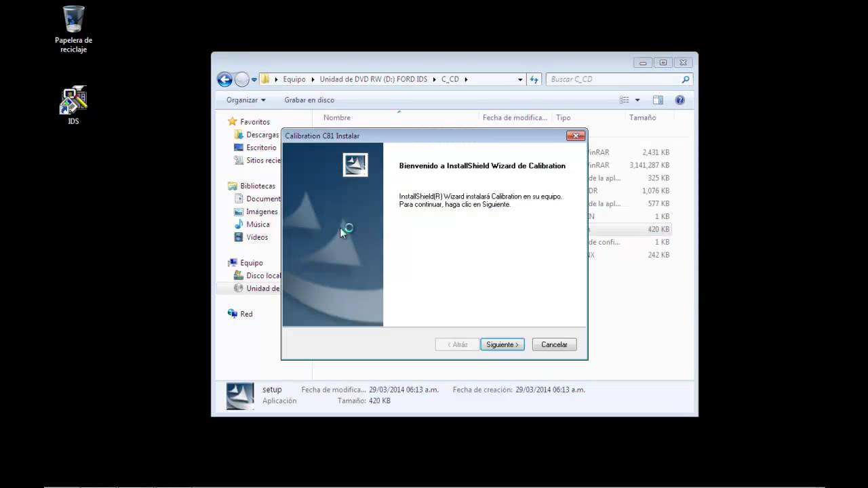Viewport: 868px width, 488px height.
Task: Select Favoritos in the navigation pane
Action: point(254,122)
